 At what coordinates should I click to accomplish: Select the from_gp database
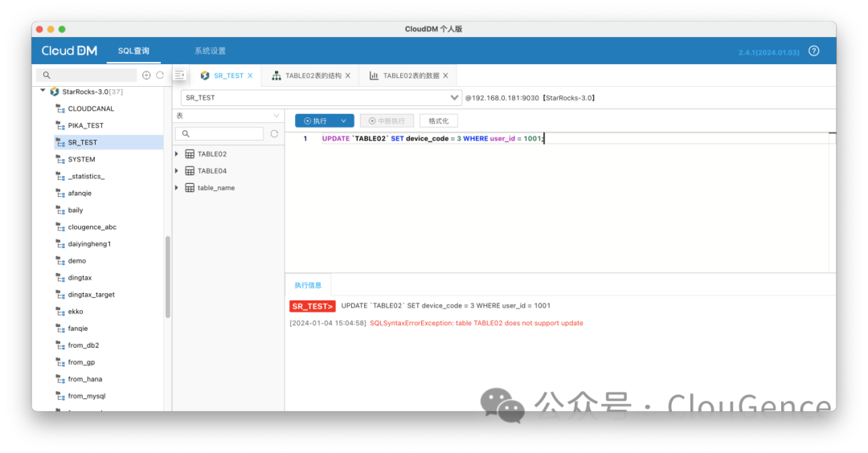coord(81,362)
